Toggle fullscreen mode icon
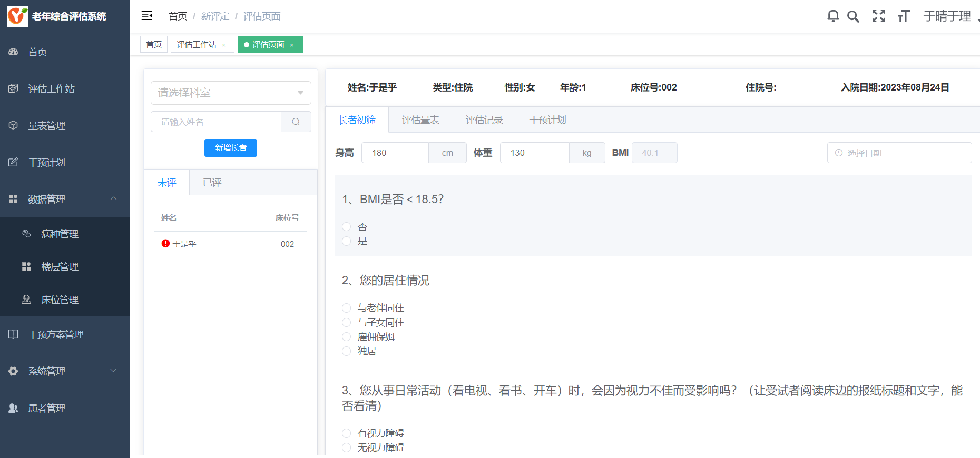 pyautogui.click(x=878, y=16)
